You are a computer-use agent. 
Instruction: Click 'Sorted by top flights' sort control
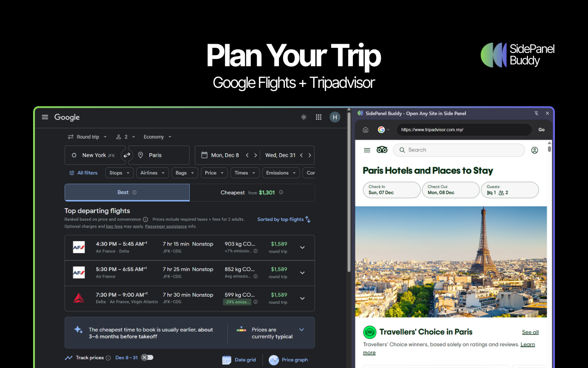tap(284, 219)
